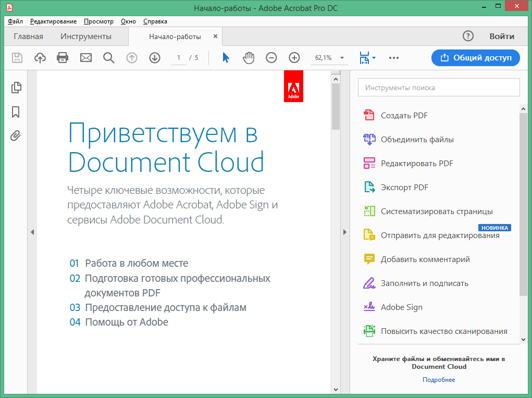This screenshot has height=398, width=532.
Task: Go to next page arrow
Action: pyautogui.click(x=155, y=58)
